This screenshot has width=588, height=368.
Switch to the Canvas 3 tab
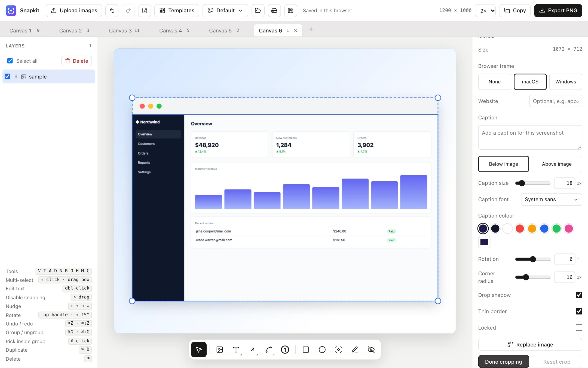[x=124, y=31]
